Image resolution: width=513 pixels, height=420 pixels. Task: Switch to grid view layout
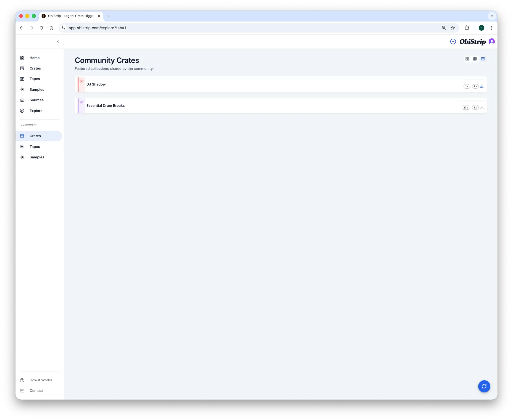[467, 59]
